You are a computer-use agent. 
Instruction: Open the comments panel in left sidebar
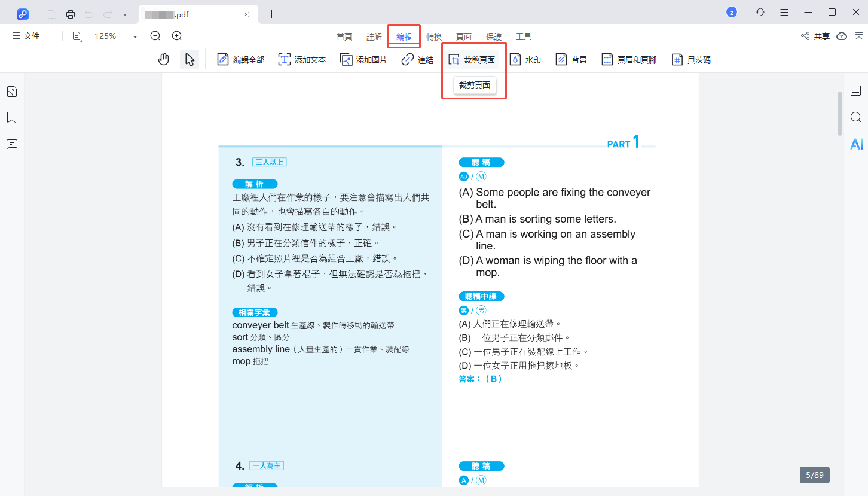[x=11, y=144]
